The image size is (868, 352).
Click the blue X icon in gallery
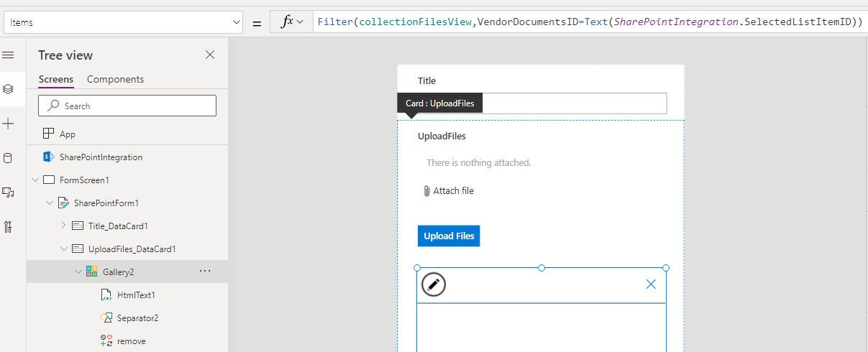click(x=651, y=284)
